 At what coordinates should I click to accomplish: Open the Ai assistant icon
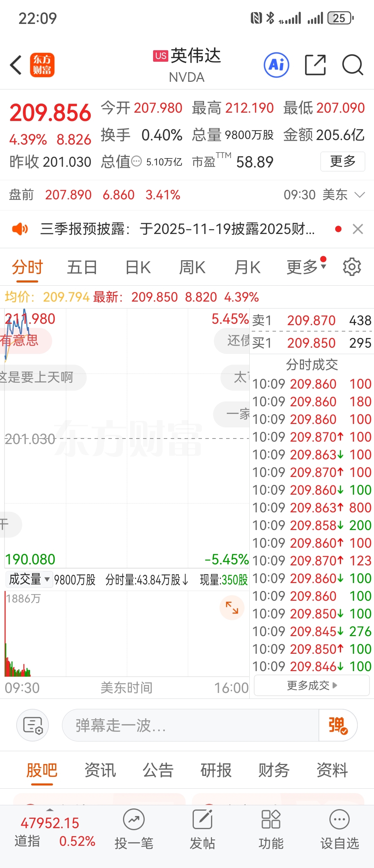276,65
